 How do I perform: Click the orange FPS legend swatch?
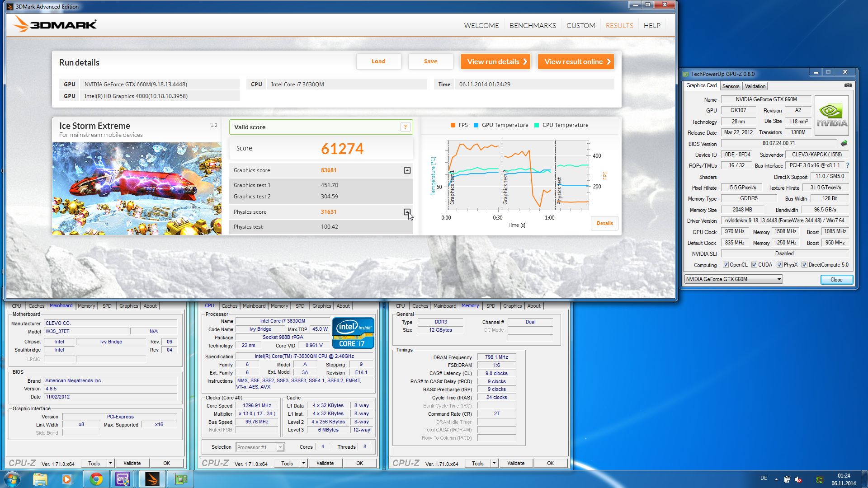453,125
